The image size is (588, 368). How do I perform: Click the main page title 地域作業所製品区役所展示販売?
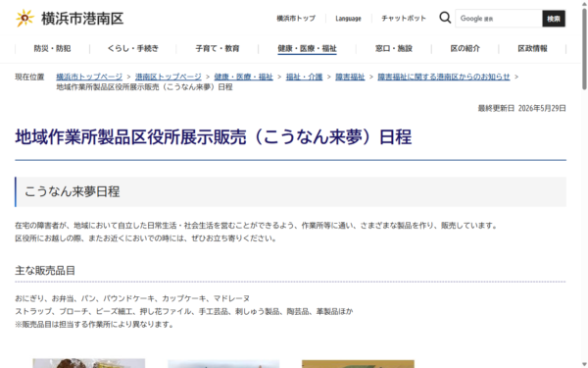tap(213, 136)
